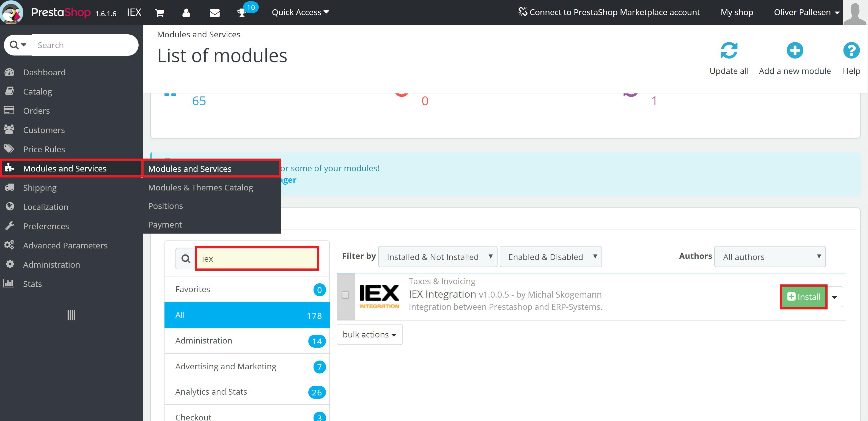Click the Administration gear icon

click(x=10, y=264)
